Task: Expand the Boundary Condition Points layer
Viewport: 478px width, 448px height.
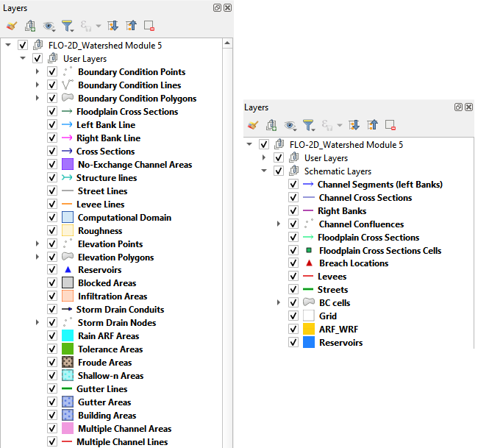Action: (38, 72)
